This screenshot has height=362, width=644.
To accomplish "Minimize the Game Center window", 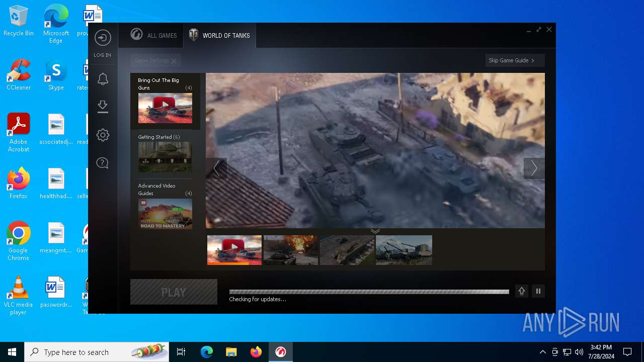I will pos(529,30).
